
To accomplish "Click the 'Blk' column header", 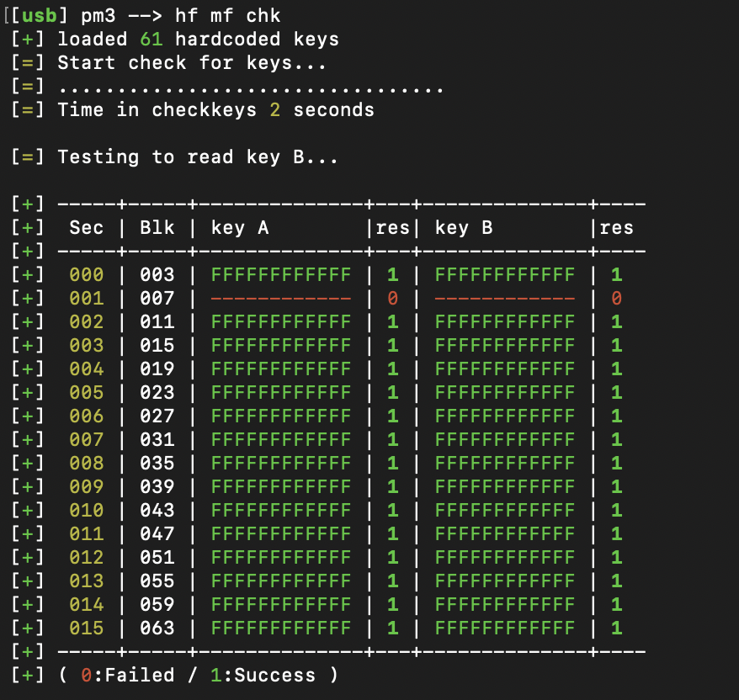I will click(x=157, y=228).
